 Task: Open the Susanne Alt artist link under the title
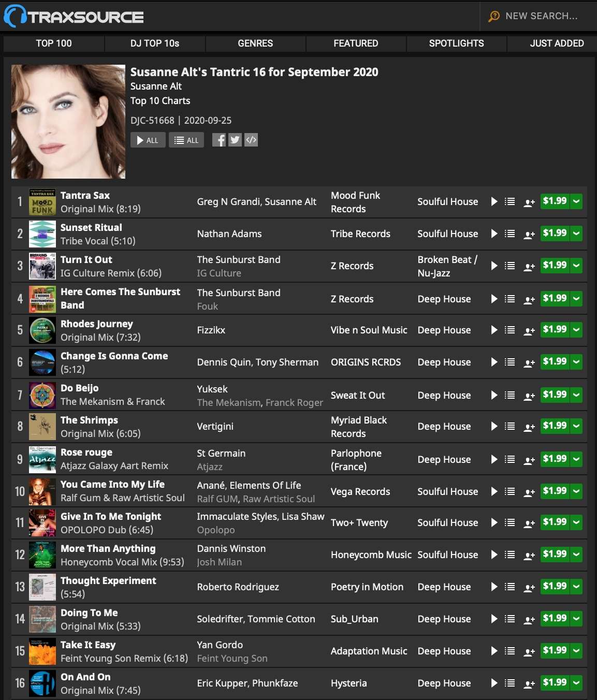[156, 86]
